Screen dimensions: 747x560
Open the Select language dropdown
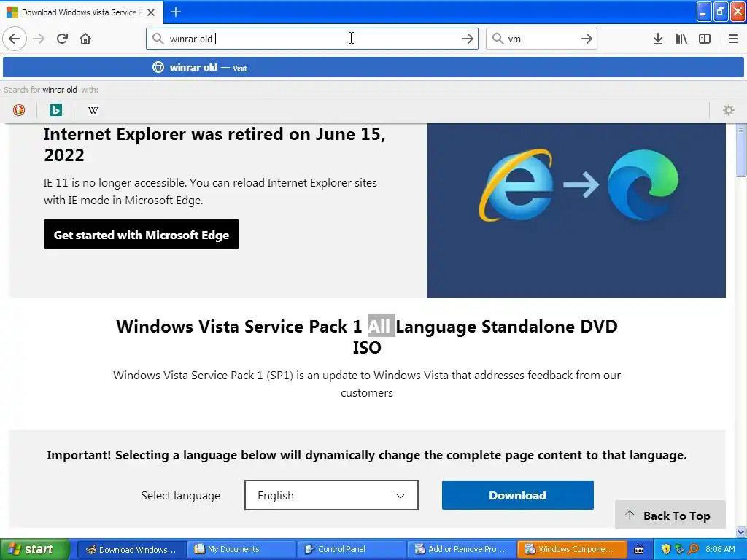click(331, 495)
